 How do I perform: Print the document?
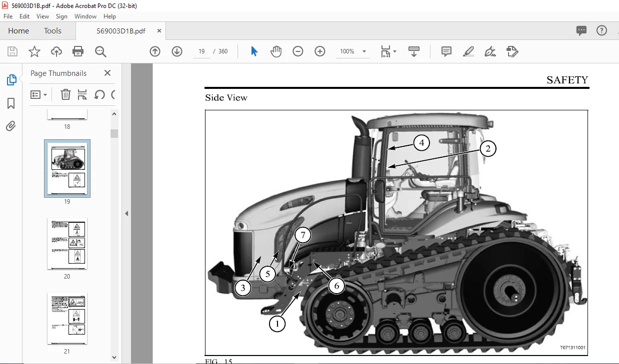click(78, 51)
